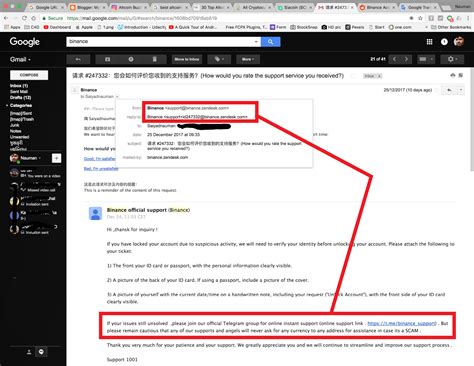Viewport: 474px width, 366px height.
Task: Open the [Imap]/Sent label
Action: [x=21, y=113]
